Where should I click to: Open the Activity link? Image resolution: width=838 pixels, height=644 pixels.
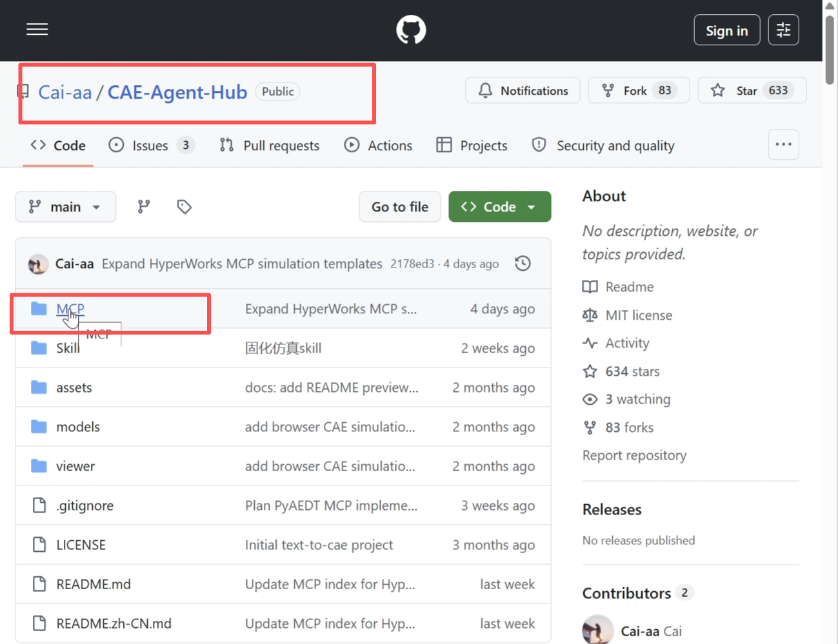coord(615,343)
